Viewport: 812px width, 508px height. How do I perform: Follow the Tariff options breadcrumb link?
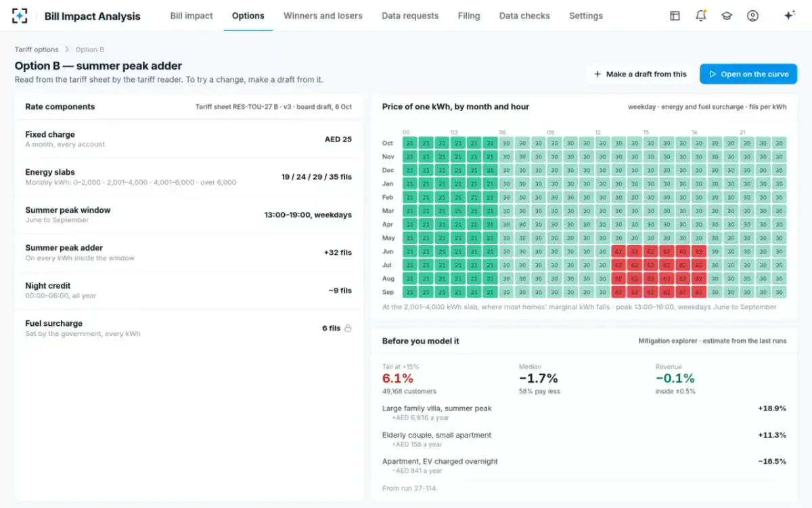pyautogui.click(x=37, y=49)
